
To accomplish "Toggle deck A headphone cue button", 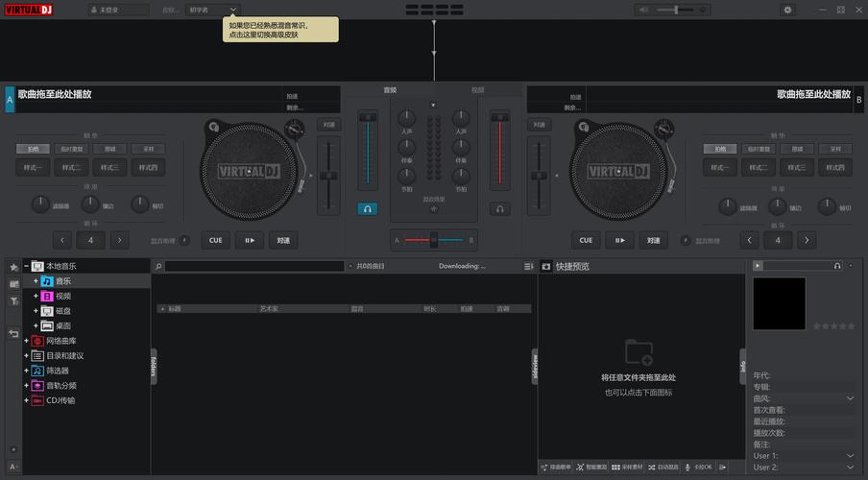I will click(x=367, y=208).
